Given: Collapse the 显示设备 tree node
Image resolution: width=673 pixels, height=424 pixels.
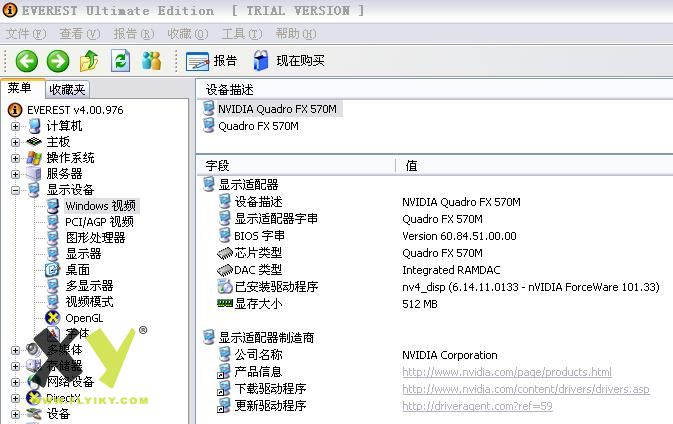Looking at the screenshot, I should 15,190.
